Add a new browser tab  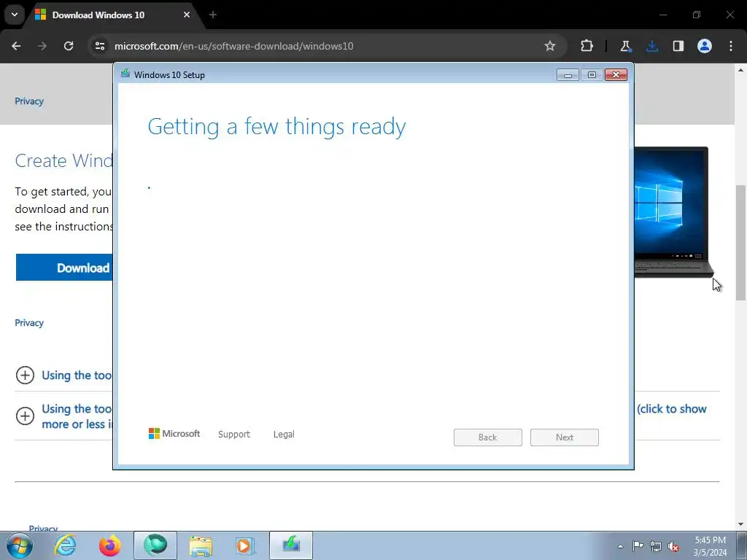(x=213, y=15)
